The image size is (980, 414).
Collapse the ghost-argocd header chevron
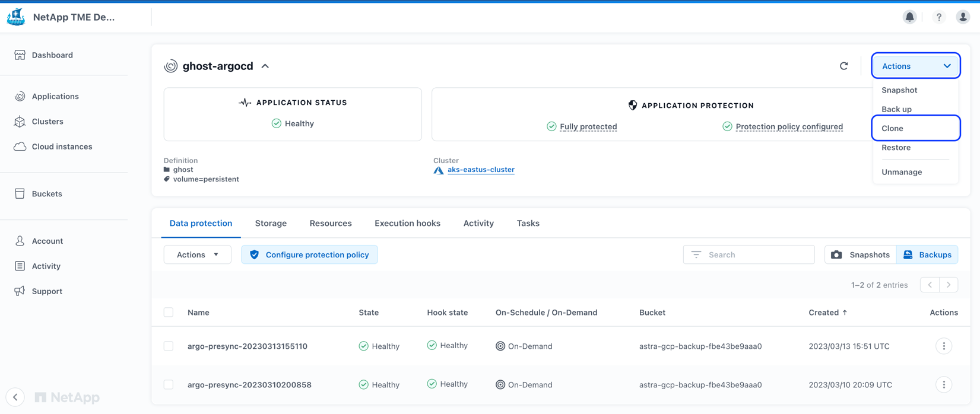pos(265,66)
